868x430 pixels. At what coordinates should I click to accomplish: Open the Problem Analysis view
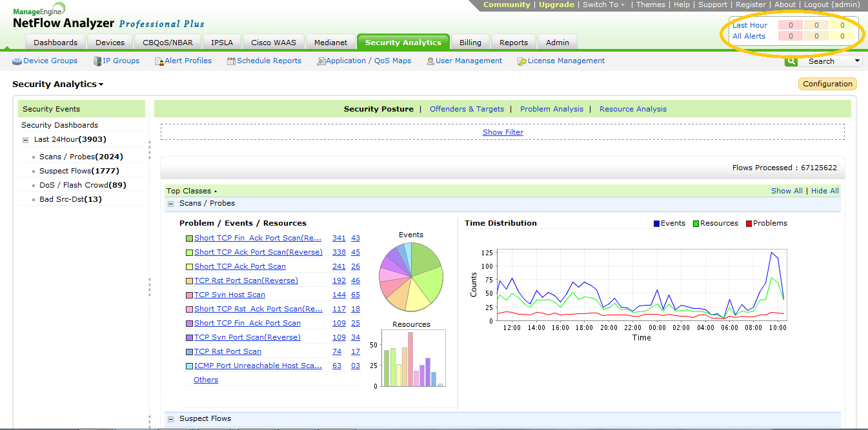click(x=552, y=109)
